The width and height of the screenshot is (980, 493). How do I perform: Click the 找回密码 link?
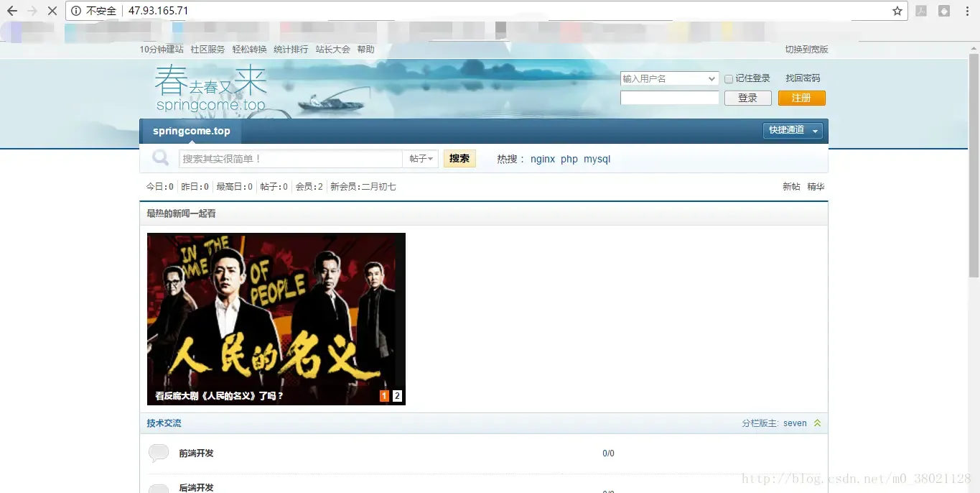point(803,78)
